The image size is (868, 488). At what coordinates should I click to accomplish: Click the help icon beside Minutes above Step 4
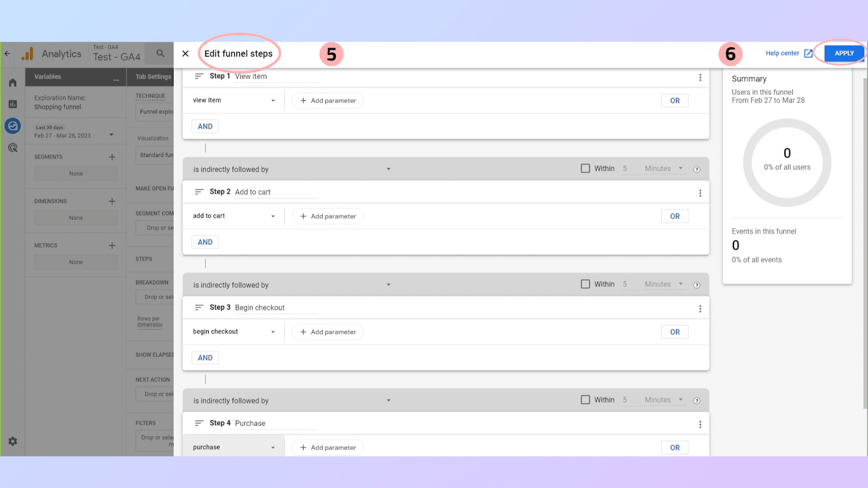pos(697,401)
